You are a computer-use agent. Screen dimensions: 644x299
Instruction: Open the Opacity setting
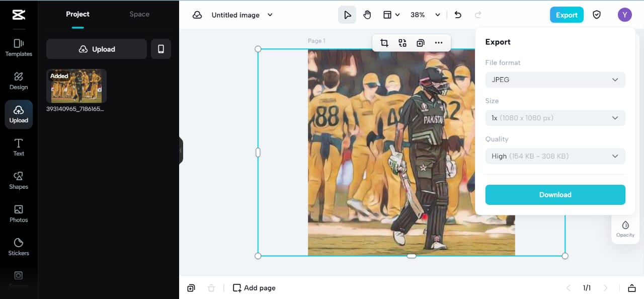pos(625,229)
